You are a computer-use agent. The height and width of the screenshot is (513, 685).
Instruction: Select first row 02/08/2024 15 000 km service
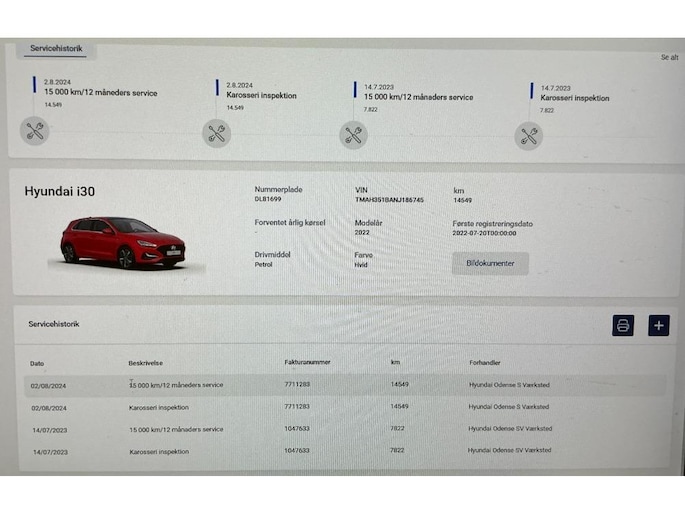(176, 385)
